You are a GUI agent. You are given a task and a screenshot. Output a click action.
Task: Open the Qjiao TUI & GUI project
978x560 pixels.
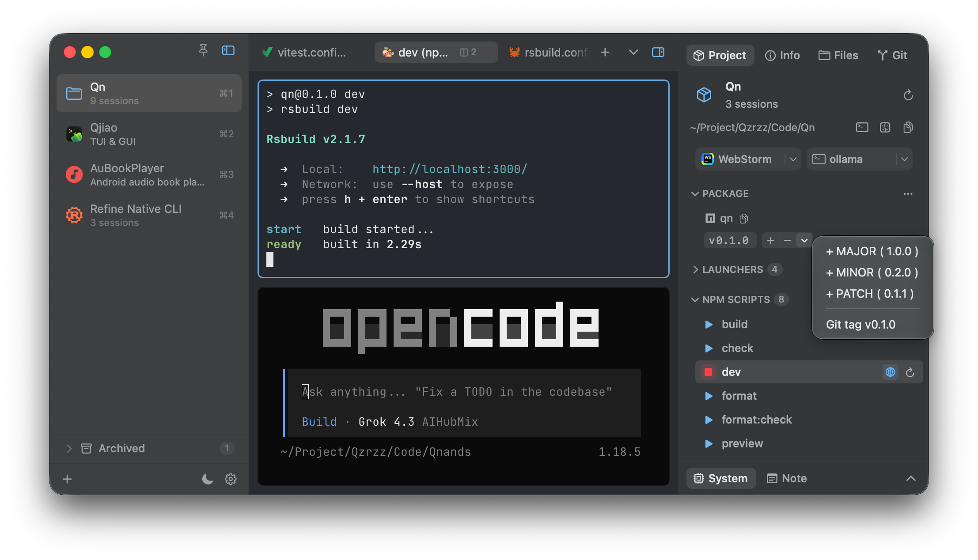tap(149, 134)
